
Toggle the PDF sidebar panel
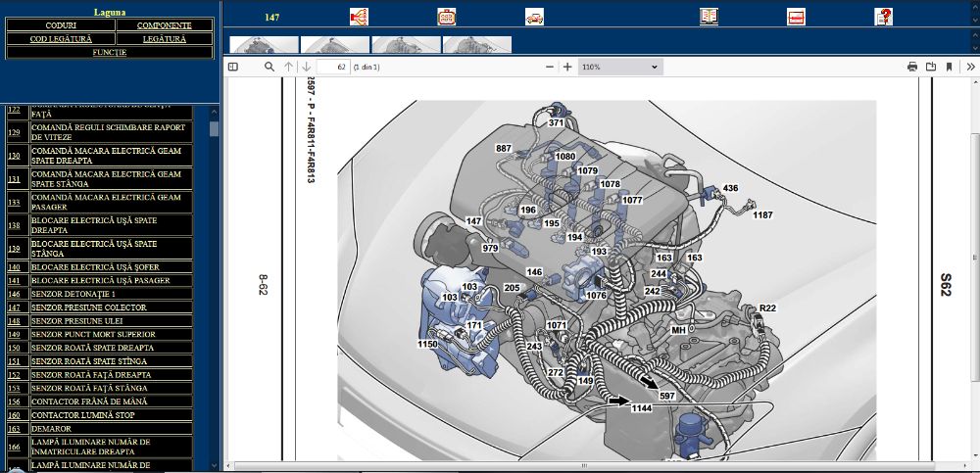tap(233, 67)
